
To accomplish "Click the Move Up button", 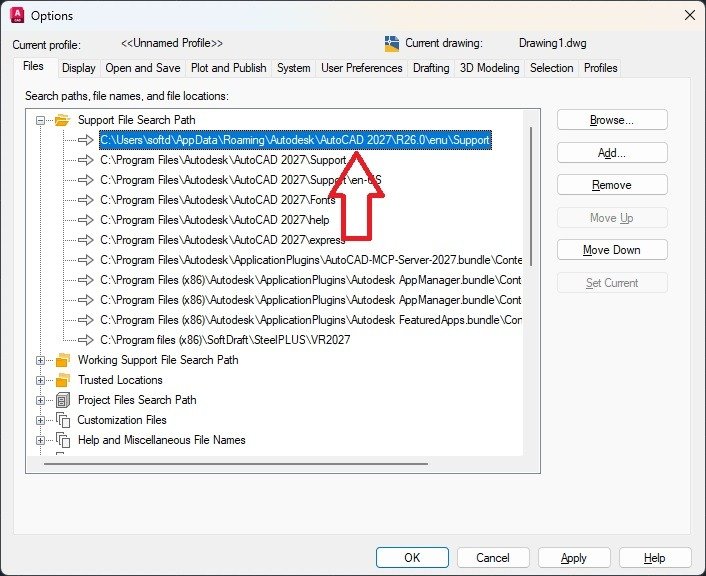I will pos(612,218).
